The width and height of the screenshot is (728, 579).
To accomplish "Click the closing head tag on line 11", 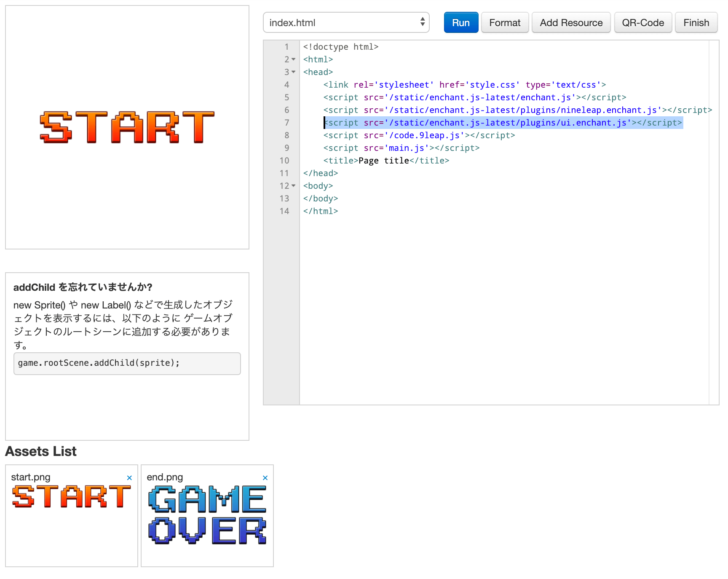I will tap(321, 173).
